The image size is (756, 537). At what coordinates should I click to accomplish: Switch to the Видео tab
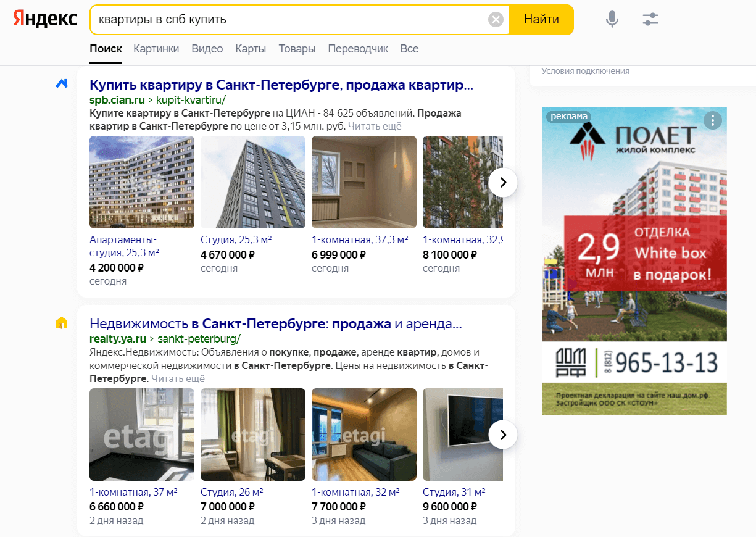click(207, 49)
